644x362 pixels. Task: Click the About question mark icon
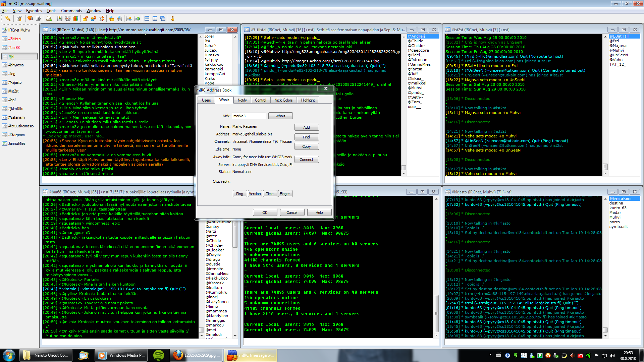pos(173,18)
